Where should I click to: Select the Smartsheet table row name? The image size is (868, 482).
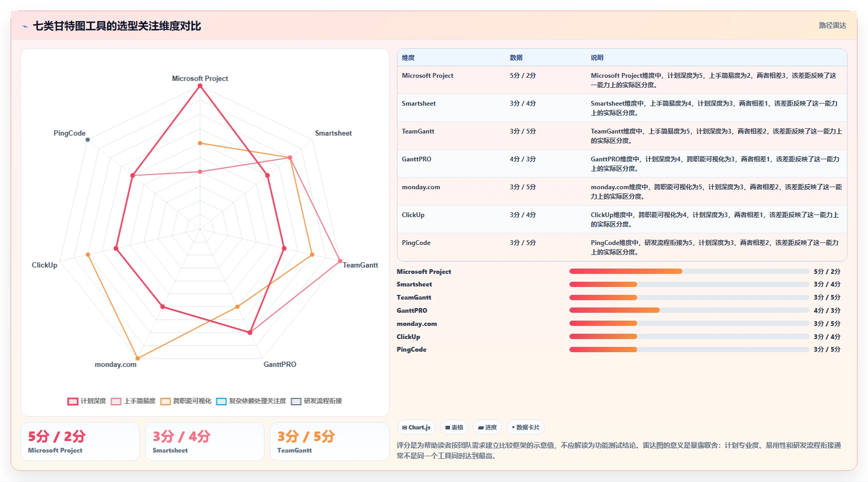[418, 104]
